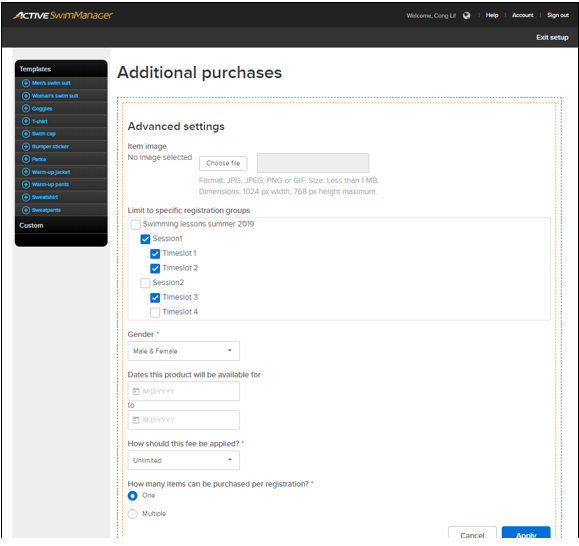Uncheck the Session1 checkbox

145,239
